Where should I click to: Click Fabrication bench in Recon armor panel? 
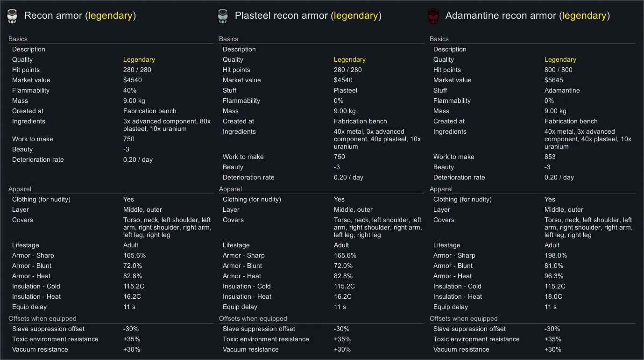tap(149, 111)
